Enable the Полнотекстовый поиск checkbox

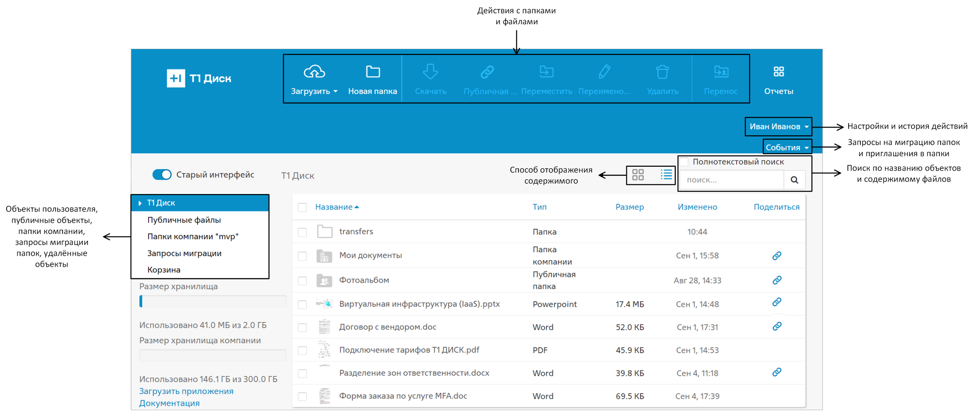684,162
